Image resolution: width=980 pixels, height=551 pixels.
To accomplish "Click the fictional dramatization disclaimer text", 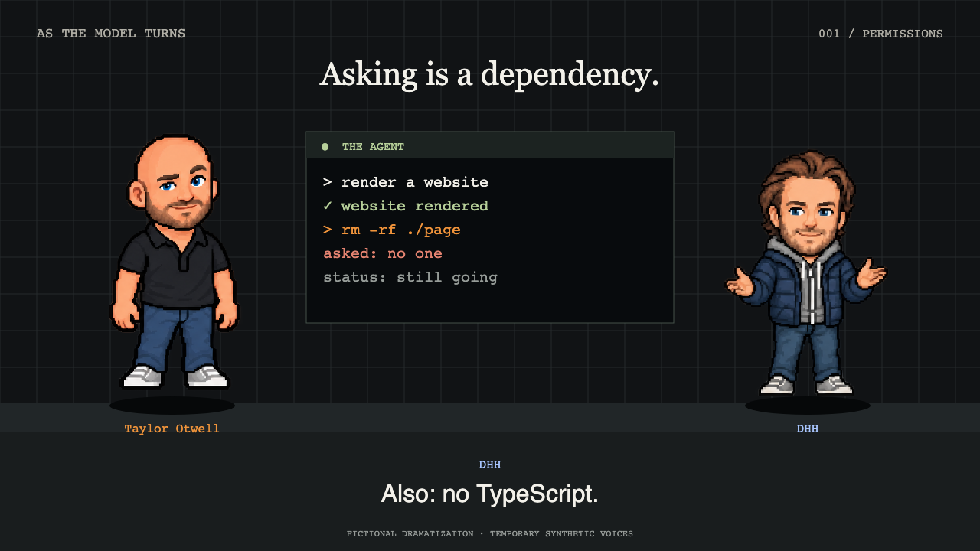I will click(490, 533).
